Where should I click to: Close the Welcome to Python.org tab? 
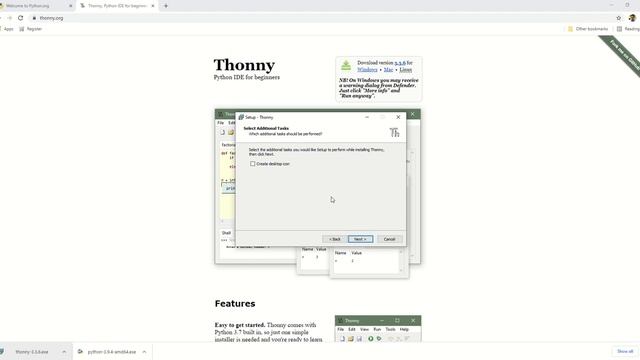(x=70, y=6)
